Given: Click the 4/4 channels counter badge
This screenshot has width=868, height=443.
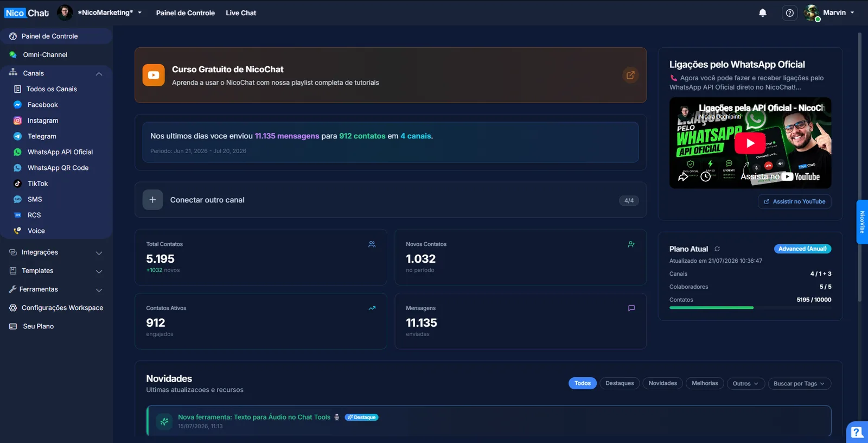Looking at the screenshot, I should click(x=629, y=200).
